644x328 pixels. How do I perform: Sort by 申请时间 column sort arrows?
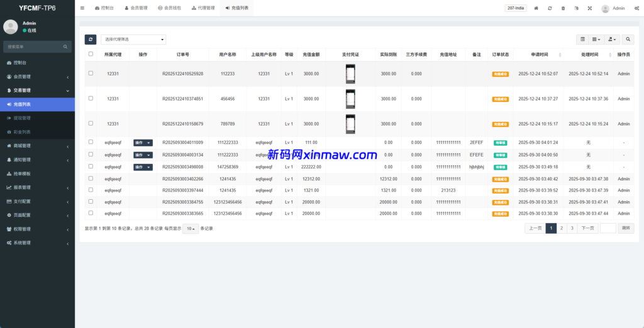pyautogui.click(x=560, y=55)
